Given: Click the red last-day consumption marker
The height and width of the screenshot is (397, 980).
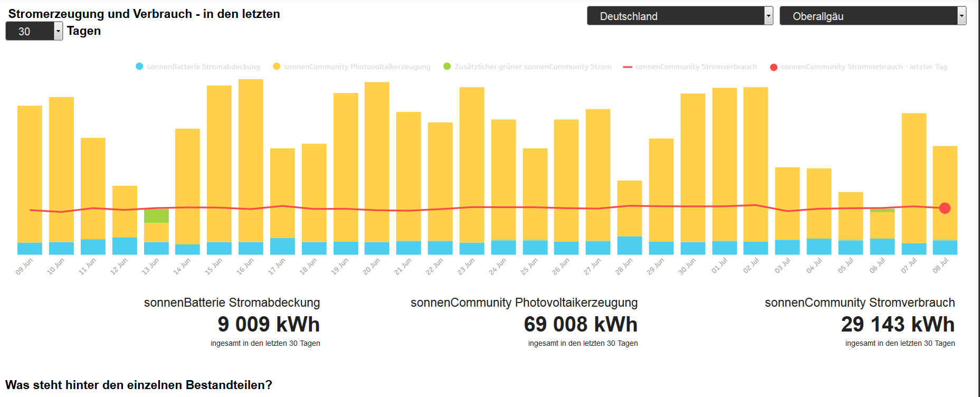Looking at the screenshot, I should [945, 208].
